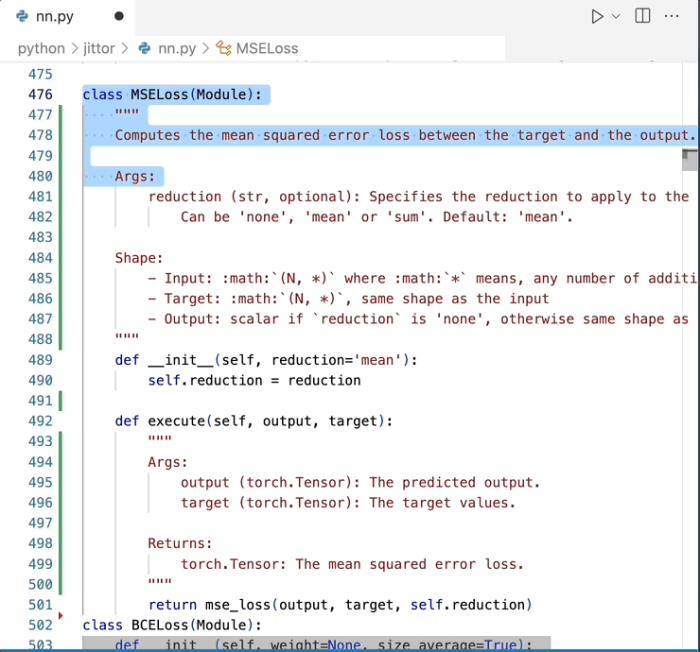Click the '- Input: :math:' line
The image size is (700, 652).
click(422, 279)
